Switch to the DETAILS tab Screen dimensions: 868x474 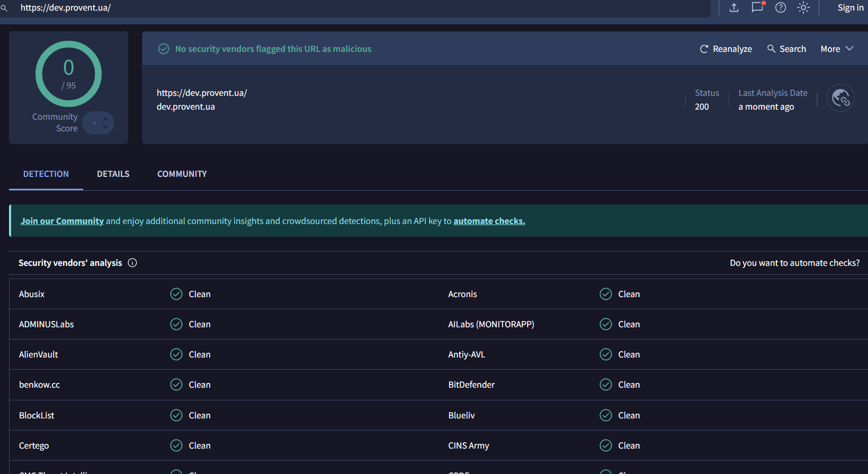(113, 174)
